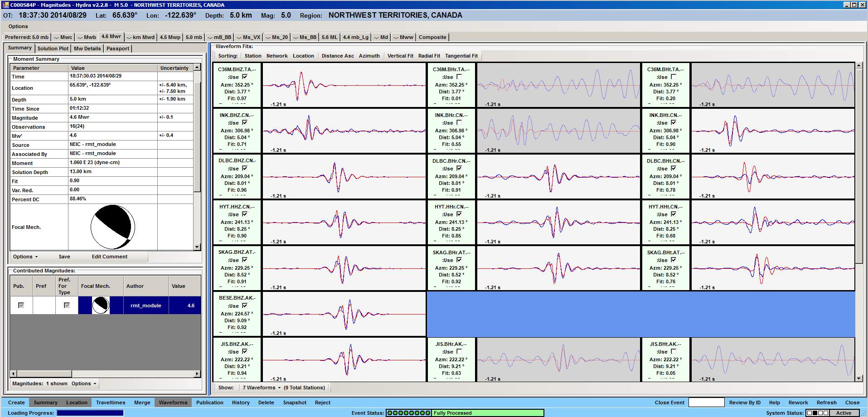Click the Loading Progress bar
Screen dimensions: 868x417
tap(90, 413)
